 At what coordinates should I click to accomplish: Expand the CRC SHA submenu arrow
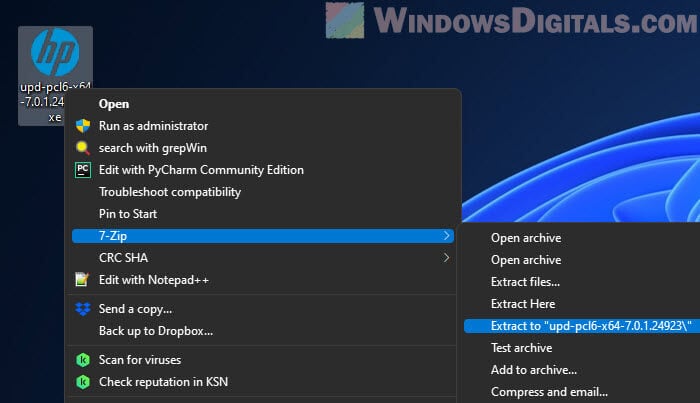point(446,258)
